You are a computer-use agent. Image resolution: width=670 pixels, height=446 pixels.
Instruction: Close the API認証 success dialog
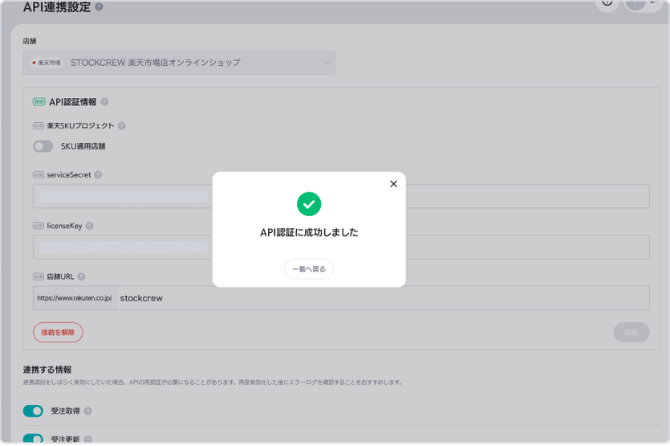[393, 184]
